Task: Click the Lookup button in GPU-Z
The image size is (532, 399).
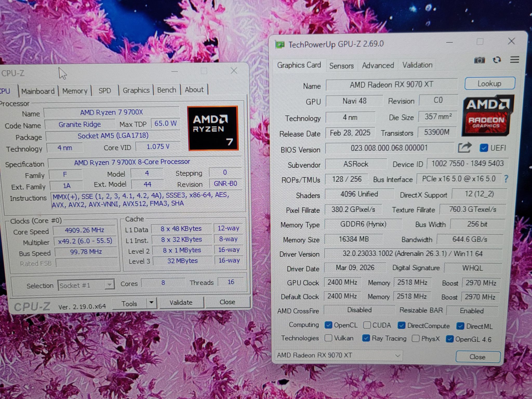Action: [x=489, y=84]
